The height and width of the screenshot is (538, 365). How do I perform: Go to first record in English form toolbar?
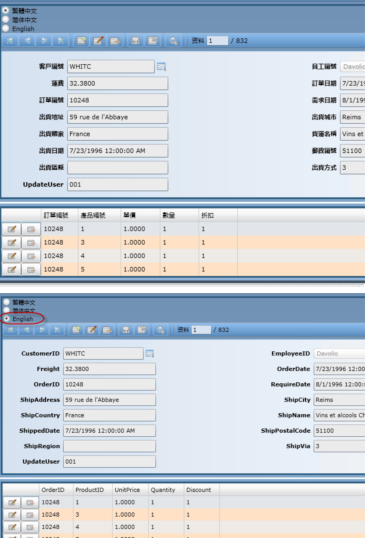[10, 330]
